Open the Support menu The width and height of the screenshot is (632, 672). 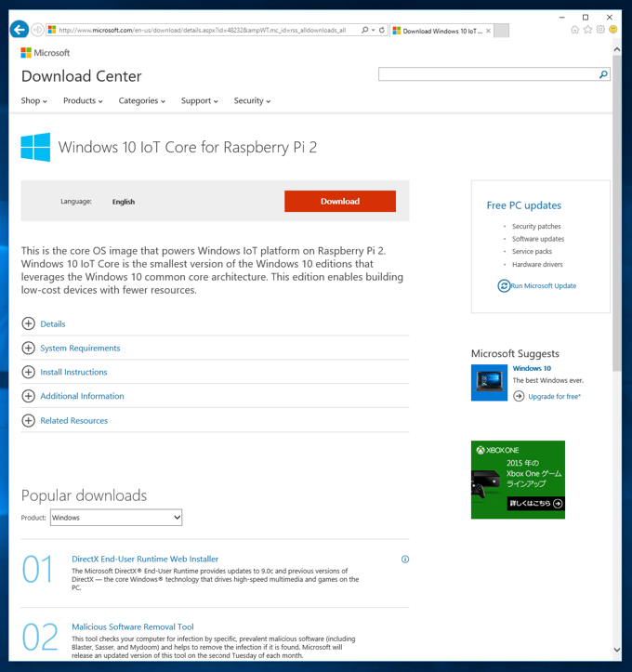pos(199,100)
